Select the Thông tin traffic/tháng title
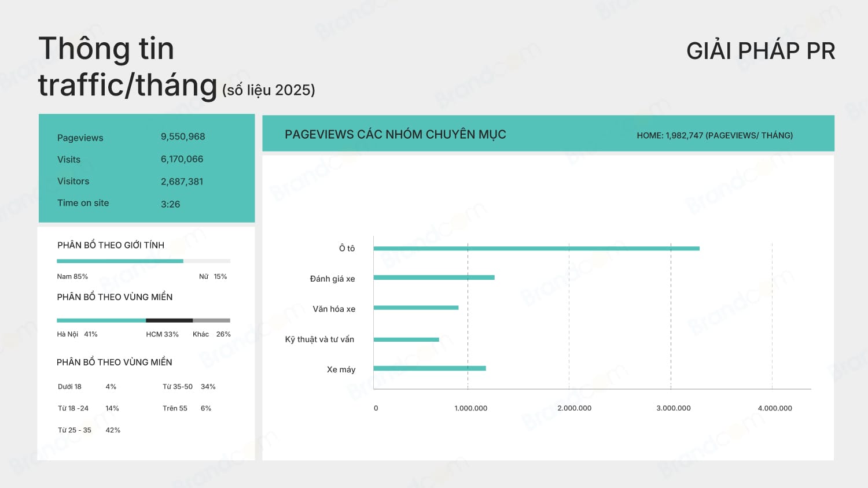 (127, 66)
